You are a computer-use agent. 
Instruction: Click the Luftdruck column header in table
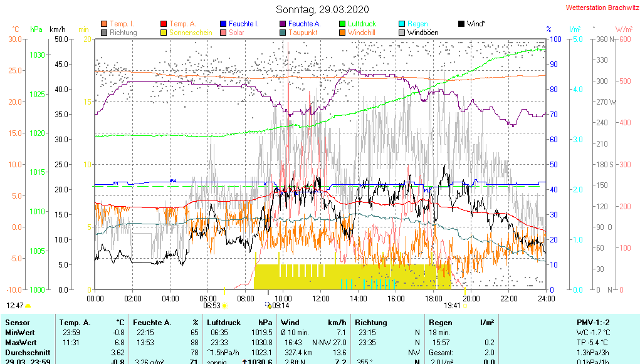point(224,323)
